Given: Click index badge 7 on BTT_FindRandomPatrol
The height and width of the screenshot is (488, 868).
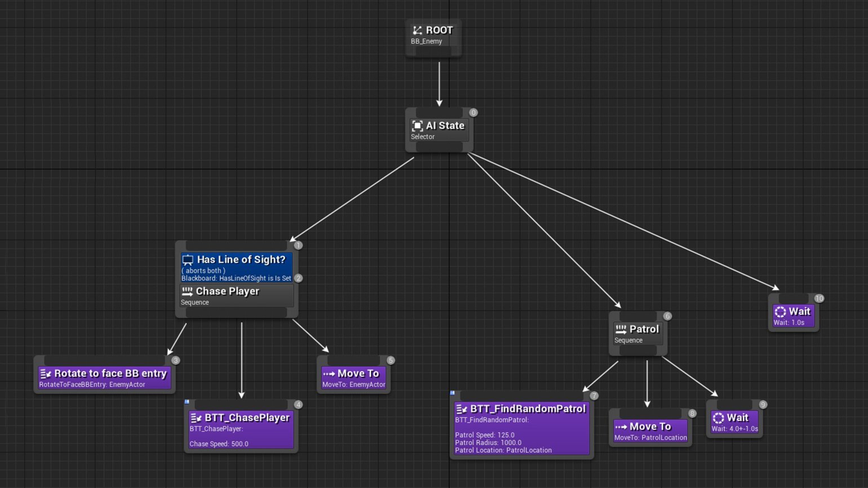Looking at the screenshot, I should (594, 396).
